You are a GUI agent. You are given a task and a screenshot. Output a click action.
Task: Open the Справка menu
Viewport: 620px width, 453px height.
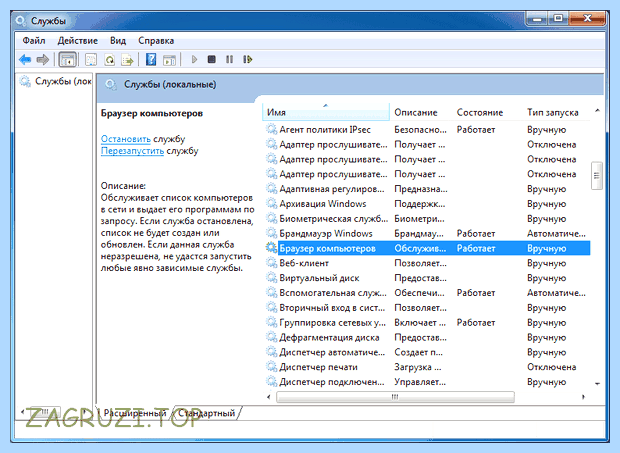(x=156, y=41)
